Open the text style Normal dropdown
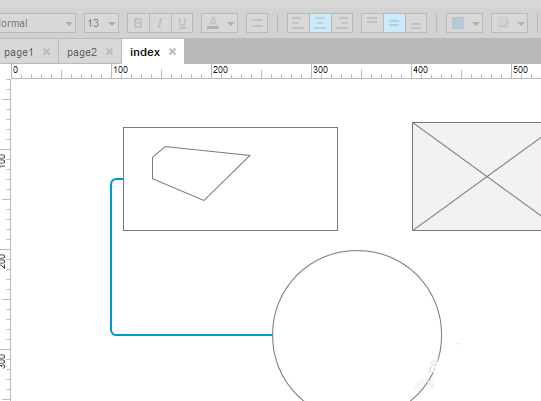Screen dimensions: 541x401 point(37,23)
